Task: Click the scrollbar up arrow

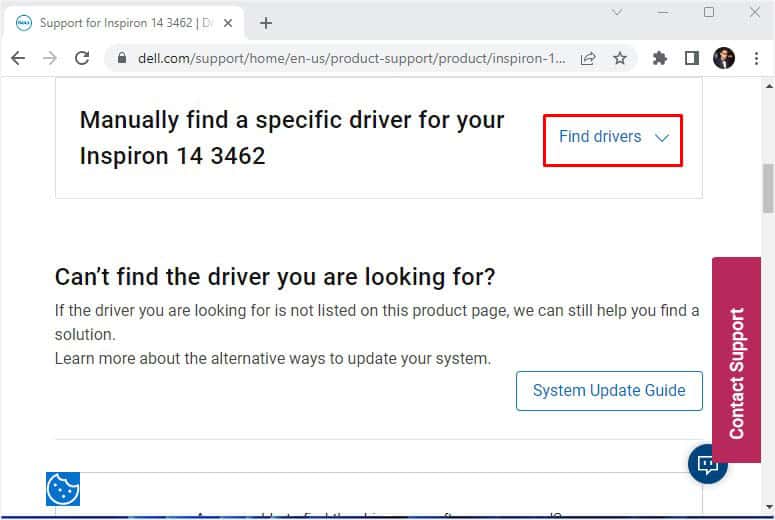Action: tap(769, 86)
